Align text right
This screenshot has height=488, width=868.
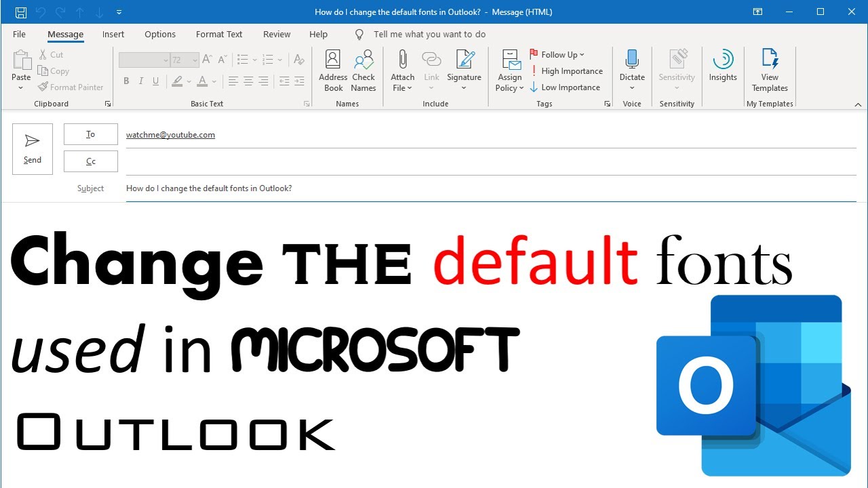click(263, 81)
